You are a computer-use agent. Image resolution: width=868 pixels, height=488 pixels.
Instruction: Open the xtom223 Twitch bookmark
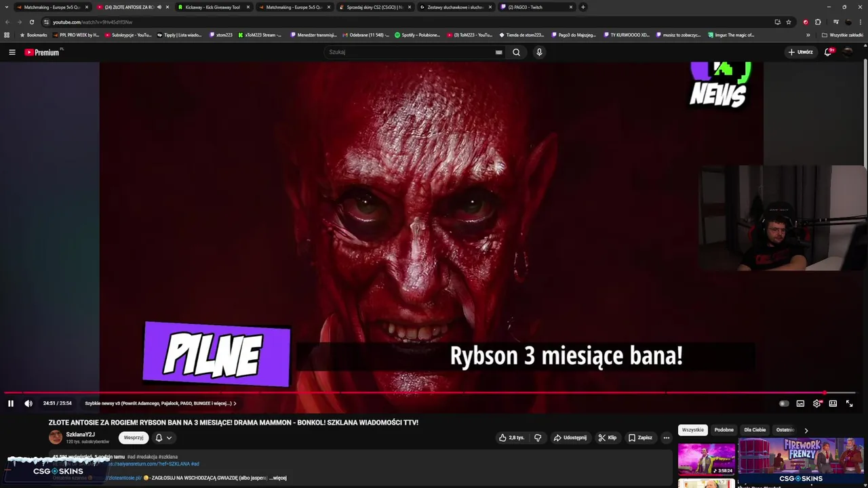(221, 35)
